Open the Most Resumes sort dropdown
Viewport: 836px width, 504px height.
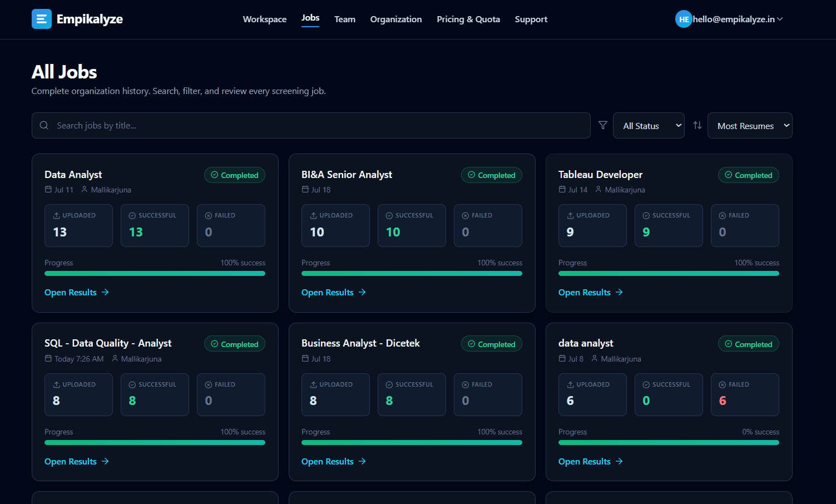pos(750,126)
